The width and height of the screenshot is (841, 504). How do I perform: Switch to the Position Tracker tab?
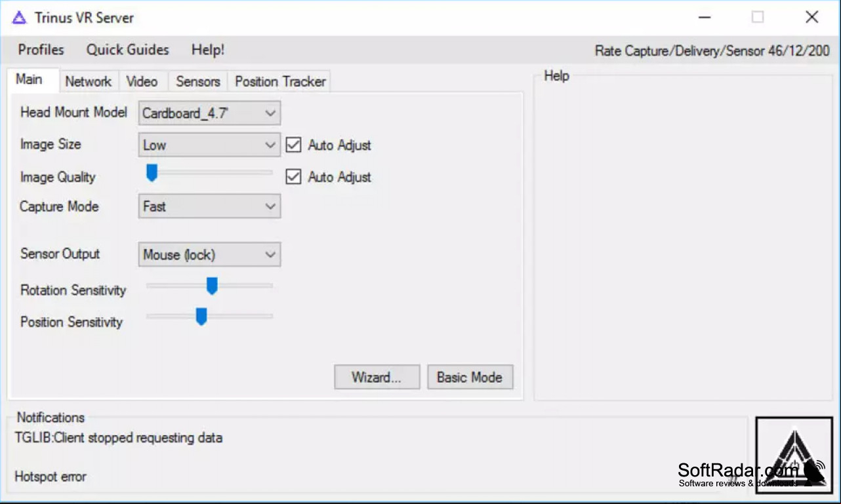click(280, 81)
